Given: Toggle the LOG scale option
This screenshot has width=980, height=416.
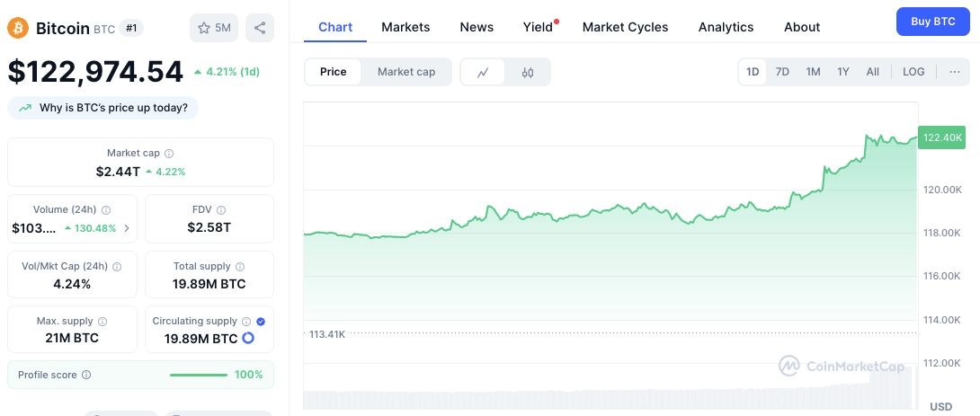Looking at the screenshot, I should (x=913, y=72).
